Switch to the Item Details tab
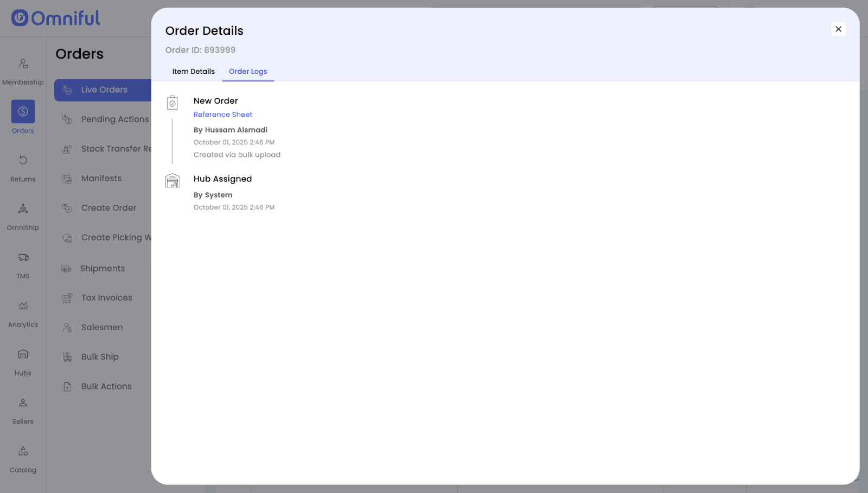The image size is (868, 493). tap(193, 72)
